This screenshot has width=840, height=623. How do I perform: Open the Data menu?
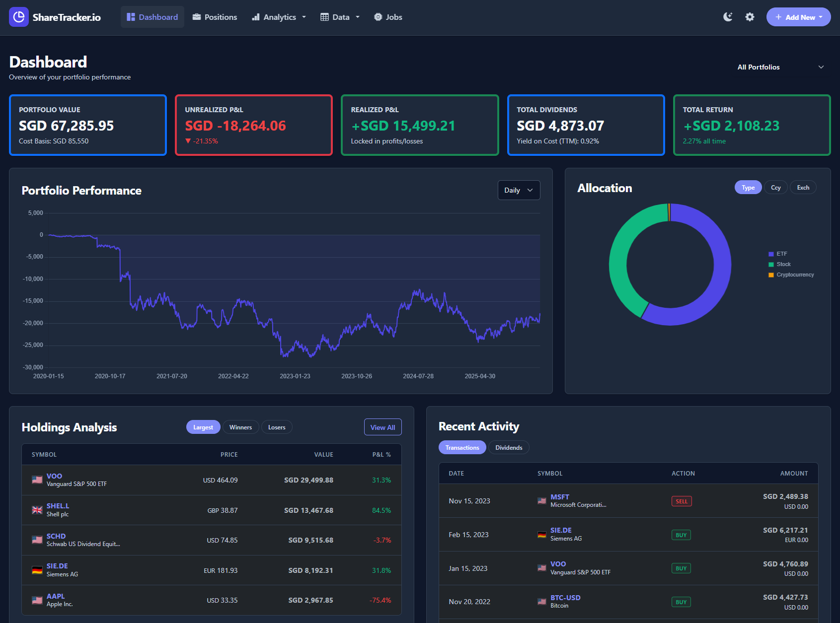click(340, 16)
